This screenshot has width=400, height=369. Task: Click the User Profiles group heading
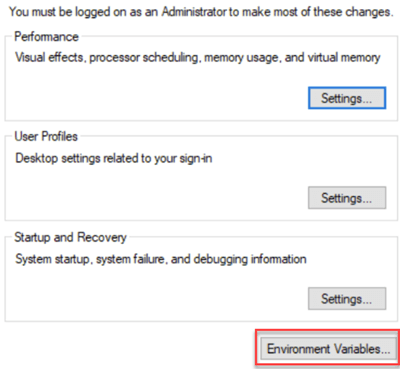(x=46, y=136)
